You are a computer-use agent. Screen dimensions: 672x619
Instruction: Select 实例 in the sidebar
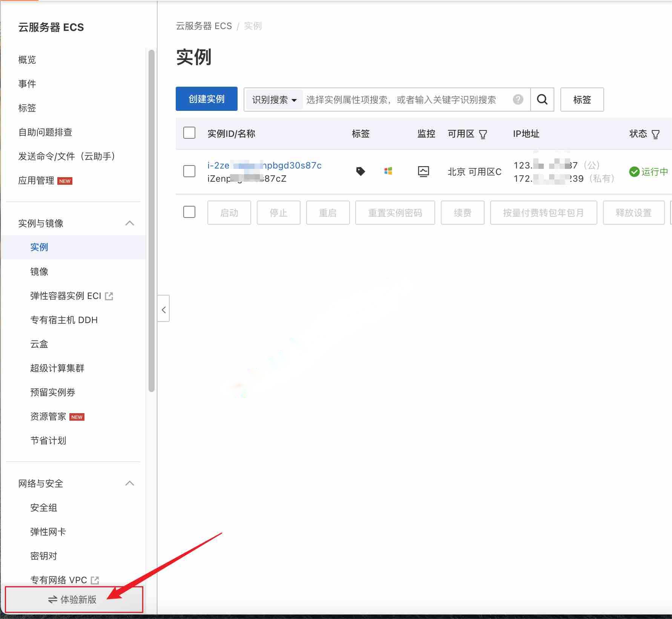[39, 247]
